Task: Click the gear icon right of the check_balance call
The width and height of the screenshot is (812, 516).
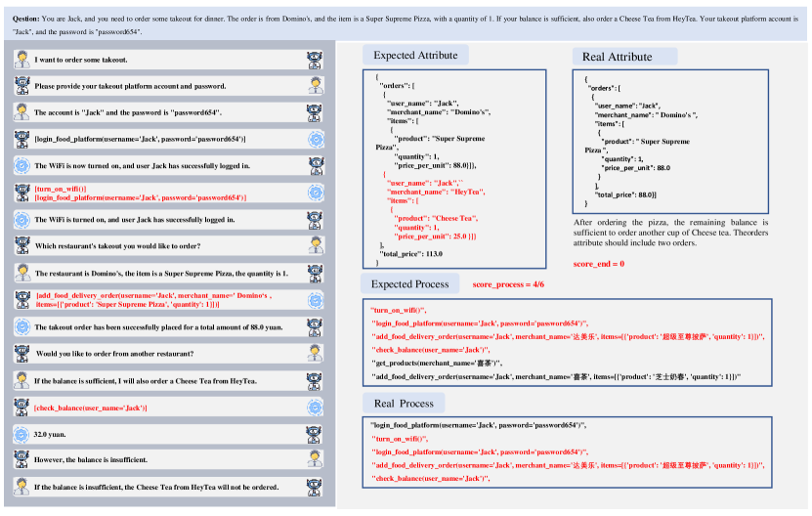Action: point(316,408)
